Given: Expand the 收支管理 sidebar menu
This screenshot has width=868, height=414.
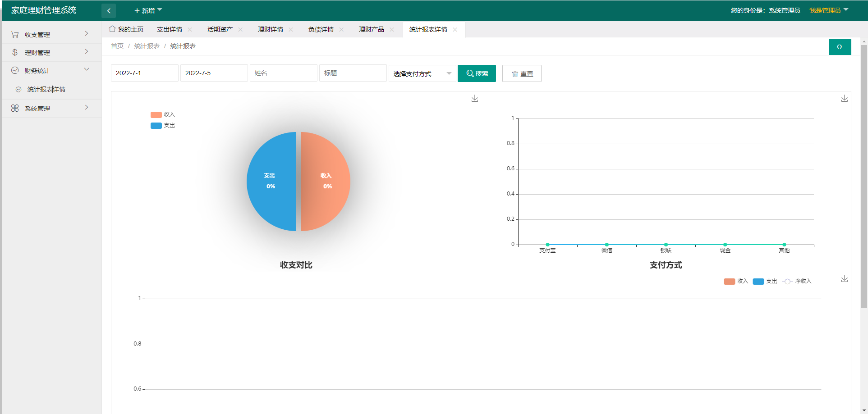Looking at the screenshot, I should (x=51, y=35).
